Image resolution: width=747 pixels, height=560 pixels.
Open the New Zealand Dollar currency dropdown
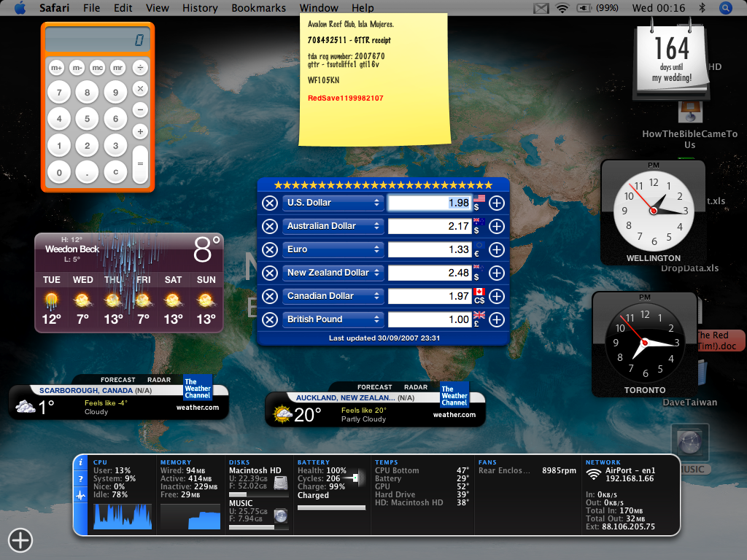click(x=333, y=273)
